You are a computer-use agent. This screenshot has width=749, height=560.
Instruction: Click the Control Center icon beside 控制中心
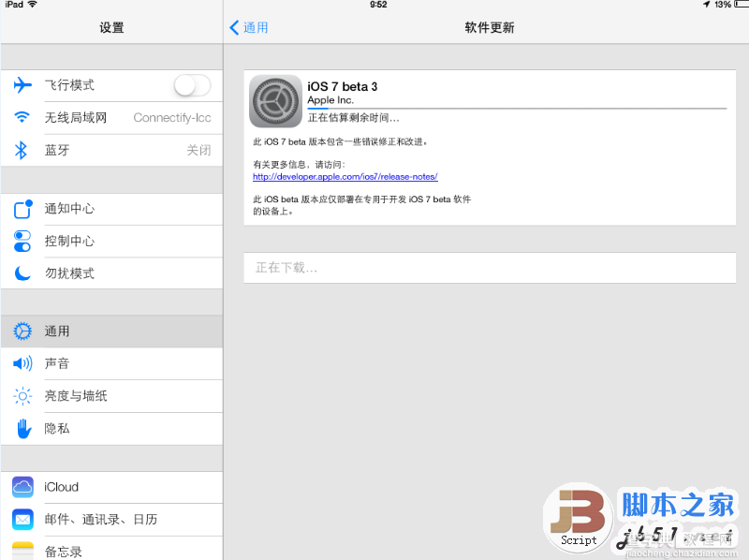point(22,241)
